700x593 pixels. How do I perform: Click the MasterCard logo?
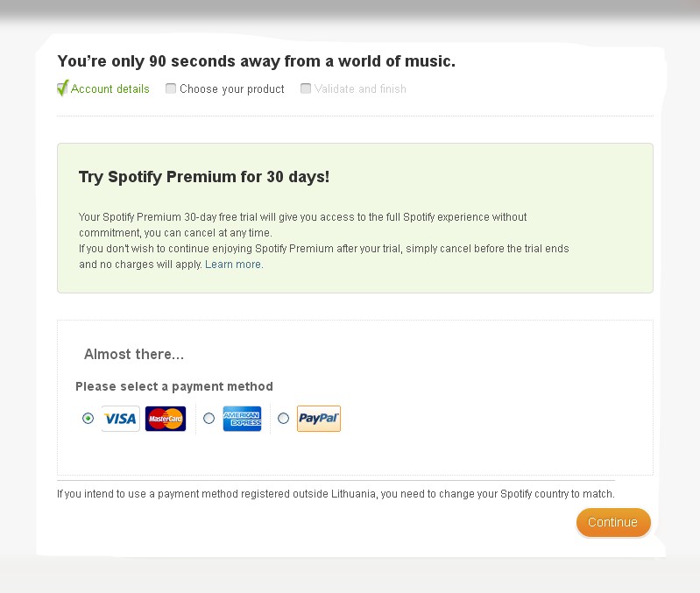(x=166, y=419)
